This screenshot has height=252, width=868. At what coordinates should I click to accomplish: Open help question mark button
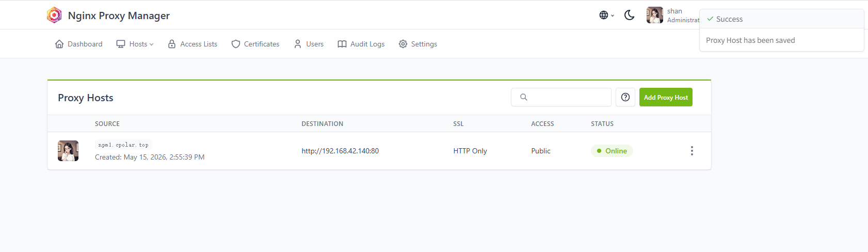[x=625, y=97]
